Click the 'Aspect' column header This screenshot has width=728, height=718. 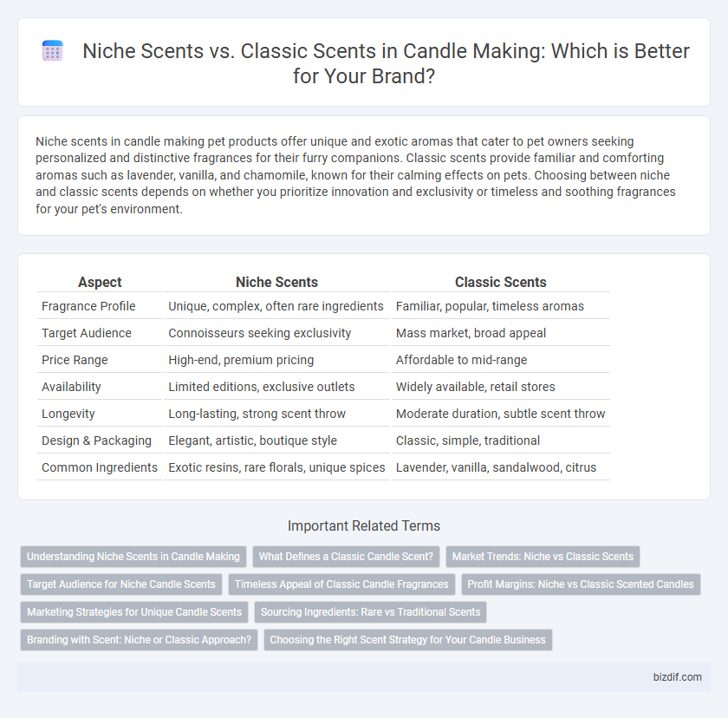100,282
